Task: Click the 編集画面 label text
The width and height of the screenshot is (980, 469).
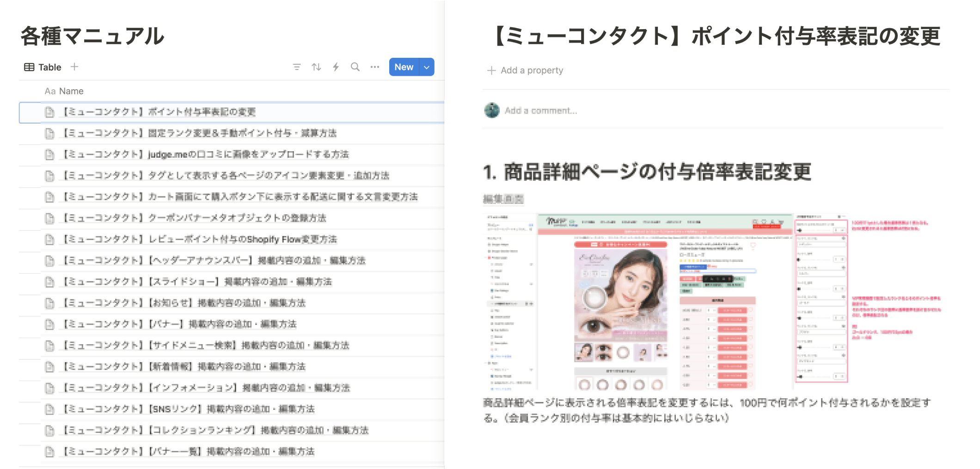Action: point(503,199)
